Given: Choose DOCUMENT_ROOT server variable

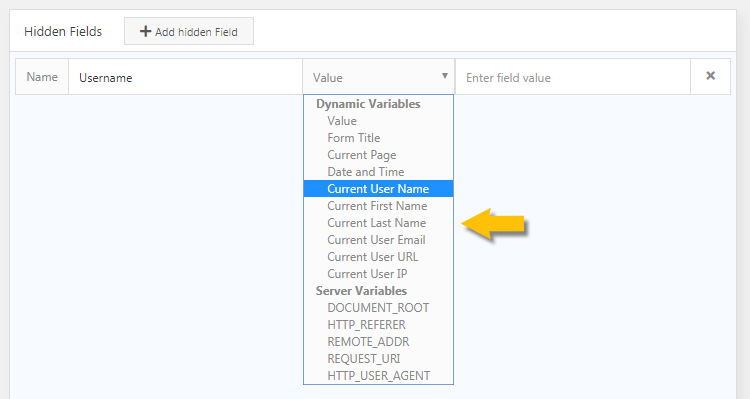Looking at the screenshot, I should pyautogui.click(x=378, y=308).
